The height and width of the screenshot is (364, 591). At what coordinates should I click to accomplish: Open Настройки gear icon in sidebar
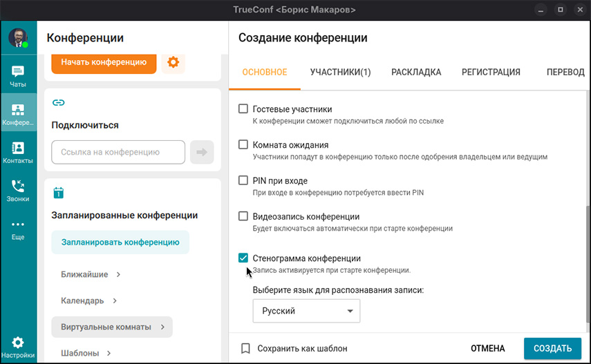(x=18, y=347)
